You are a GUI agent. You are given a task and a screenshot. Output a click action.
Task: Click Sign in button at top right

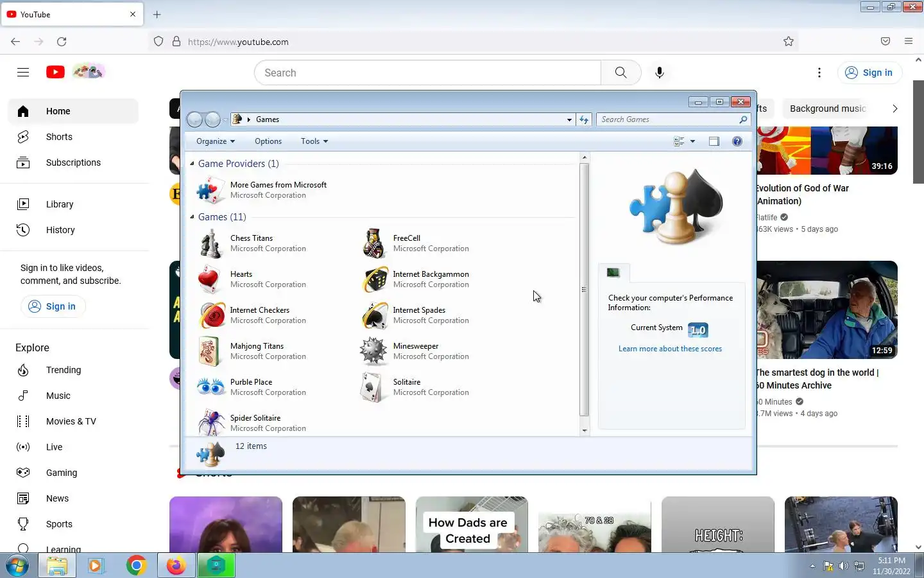click(x=869, y=73)
